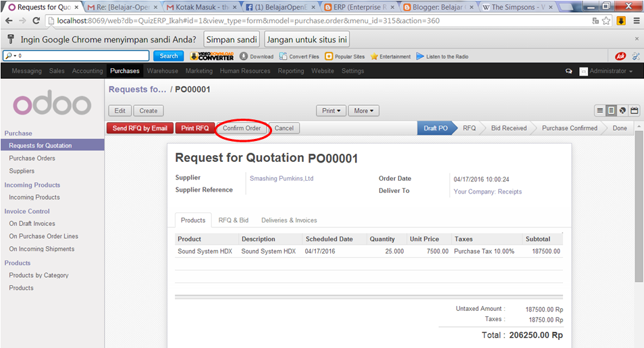Open the Warehouse menu
Viewport: 644px width, 348px height.
click(163, 71)
